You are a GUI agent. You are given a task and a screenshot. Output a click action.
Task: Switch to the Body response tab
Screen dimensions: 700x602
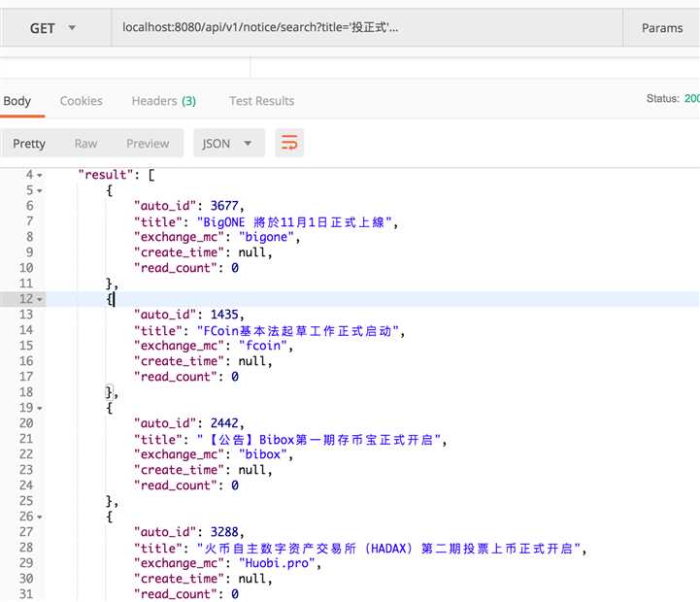click(17, 101)
